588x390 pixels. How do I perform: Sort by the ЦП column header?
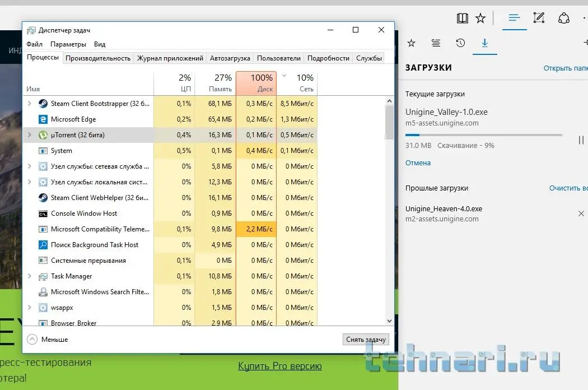174,83
